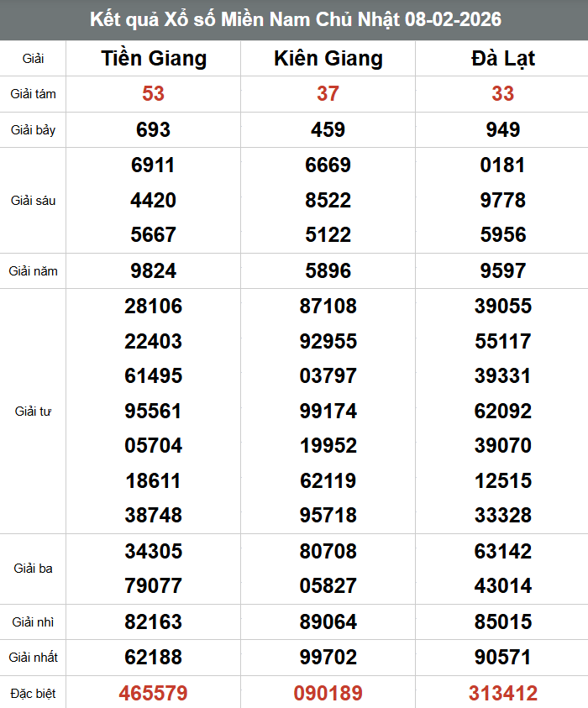The width and height of the screenshot is (588, 708).
Task: Select Tiền Giang eighth prize number 53
Action: [153, 93]
